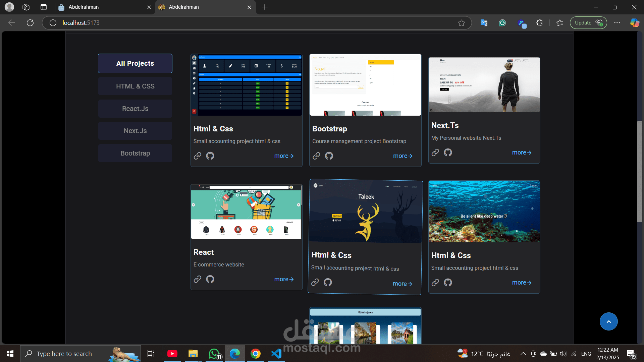Favorite this page with the star icon
The height and width of the screenshot is (362, 644).
click(462, 23)
